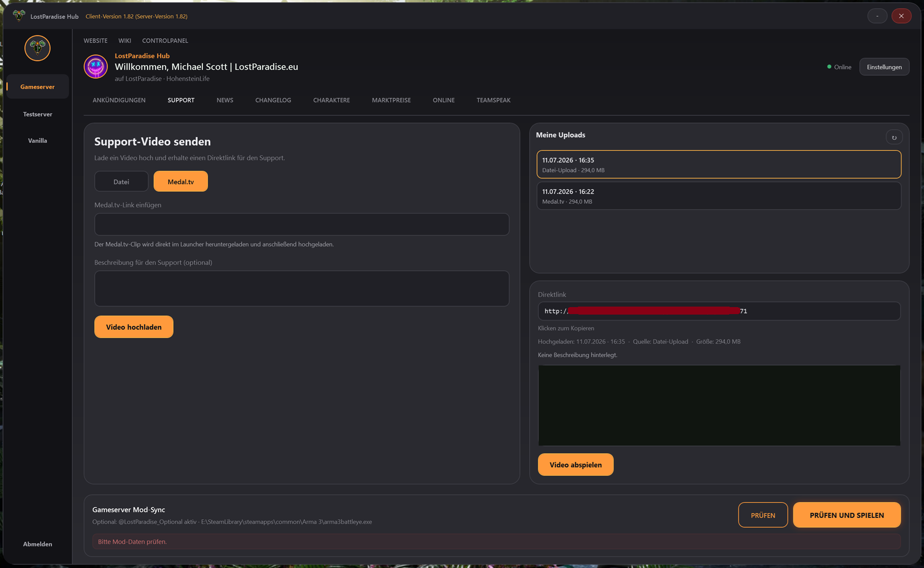
Task: Open the Teamspeak tab
Action: [x=493, y=100]
